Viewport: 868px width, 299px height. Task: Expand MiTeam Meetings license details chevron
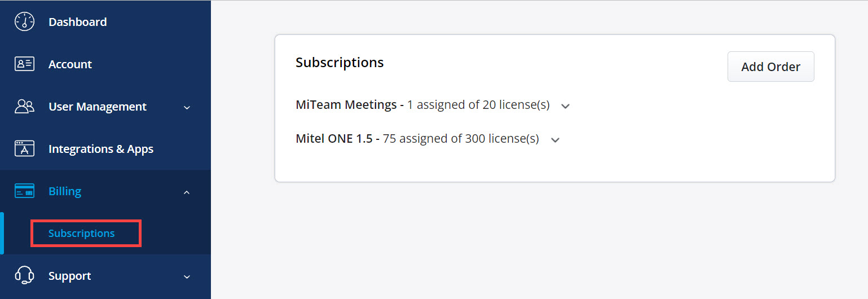pyautogui.click(x=566, y=106)
